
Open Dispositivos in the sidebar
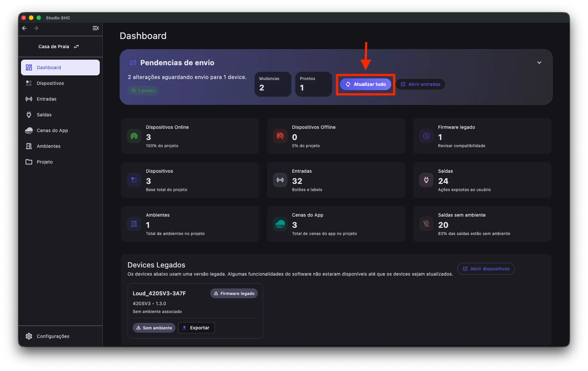60,83
